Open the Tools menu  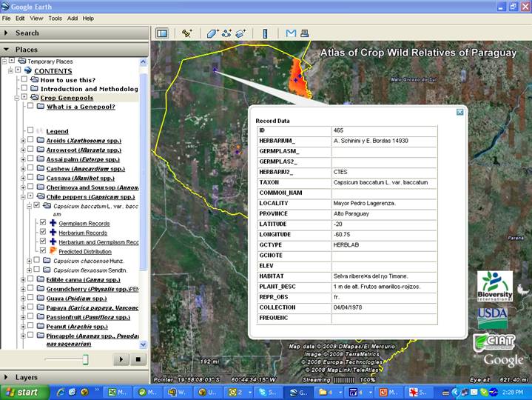55,19
